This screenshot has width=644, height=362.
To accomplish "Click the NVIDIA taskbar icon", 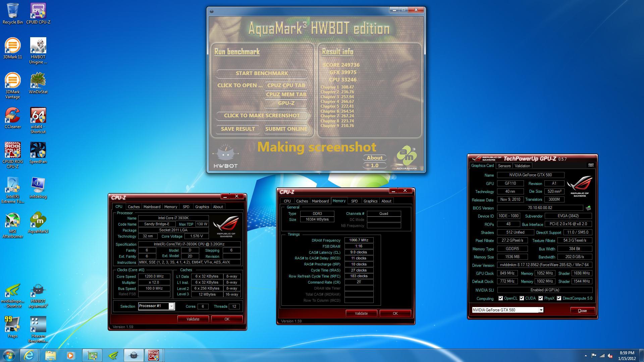I will (113, 355).
